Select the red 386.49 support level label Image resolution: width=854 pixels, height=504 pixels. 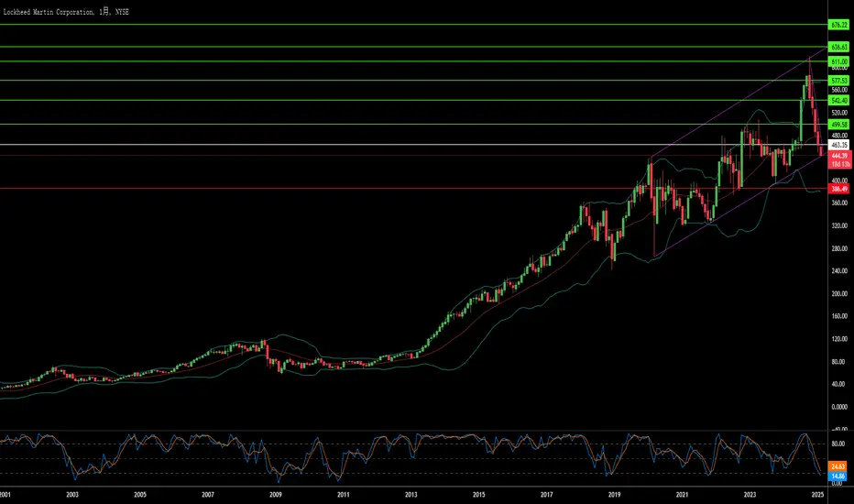(x=838, y=189)
